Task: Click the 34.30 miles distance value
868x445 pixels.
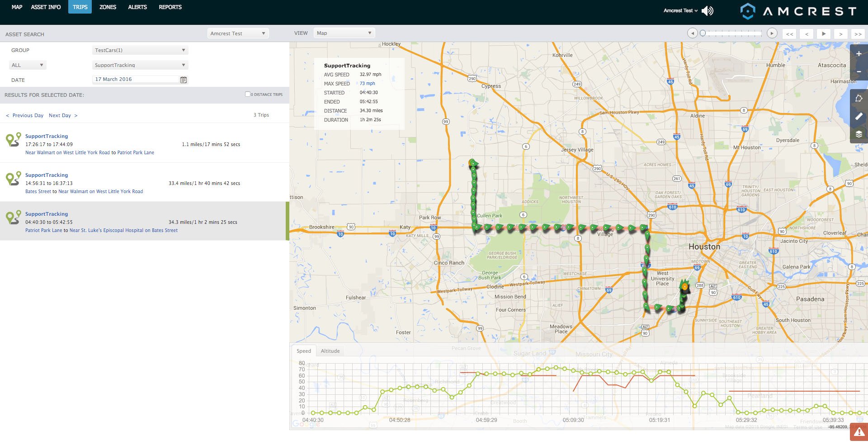Action: 371,111
